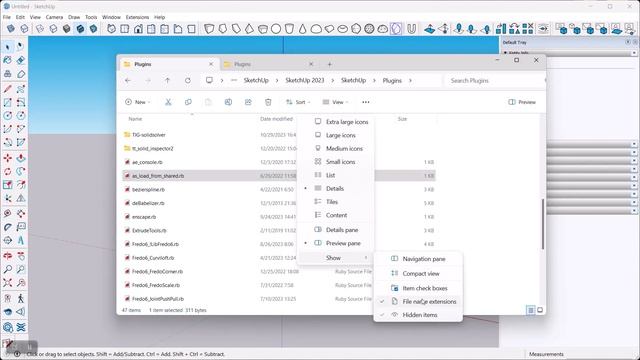Open the Extensions menu

point(137,17)
